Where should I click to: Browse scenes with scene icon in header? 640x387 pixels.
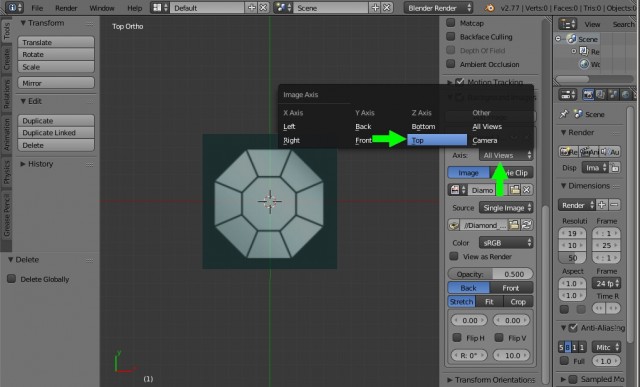tap(284, 8)
